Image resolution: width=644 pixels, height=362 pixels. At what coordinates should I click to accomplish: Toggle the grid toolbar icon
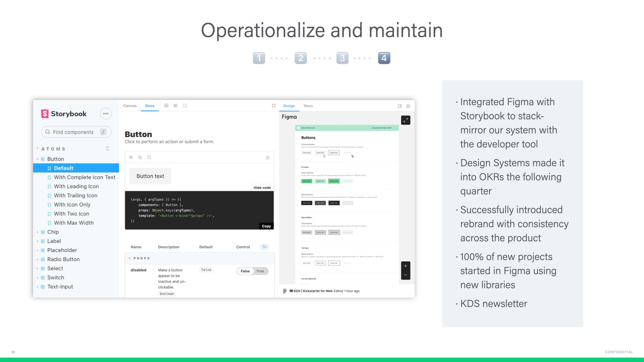click(x=175, y=106)
